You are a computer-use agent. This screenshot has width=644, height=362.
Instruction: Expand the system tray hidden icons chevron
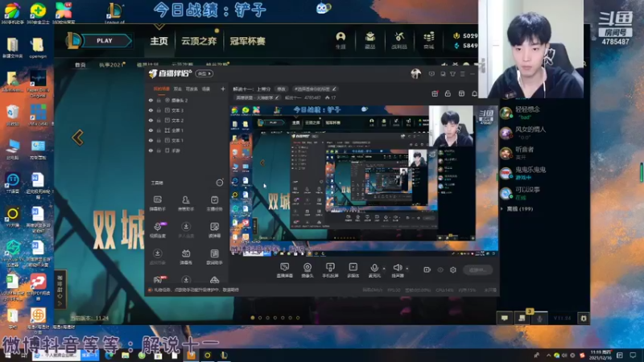(548, 355)
